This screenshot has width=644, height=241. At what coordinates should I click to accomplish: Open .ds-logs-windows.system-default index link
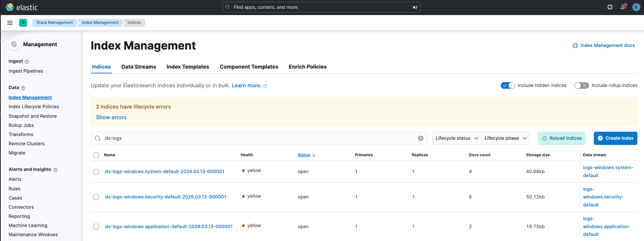pos(164,172)
